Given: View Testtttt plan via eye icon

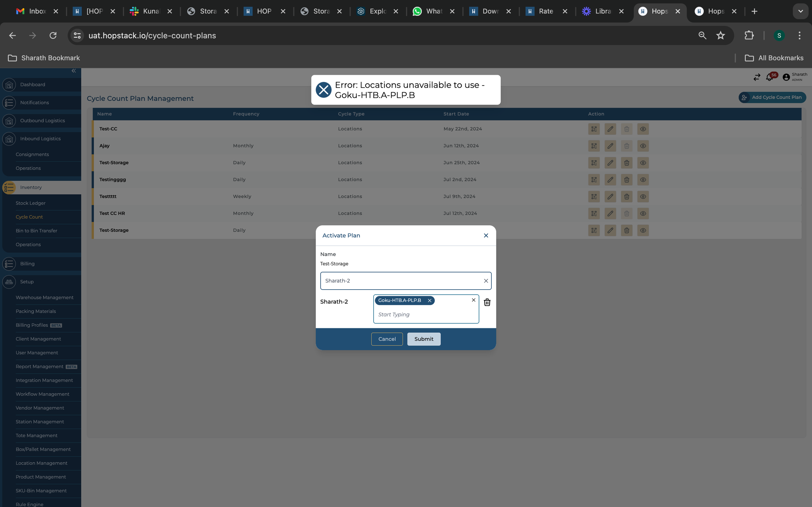Looking at the screenshot, I should click(x=643, y=196).
